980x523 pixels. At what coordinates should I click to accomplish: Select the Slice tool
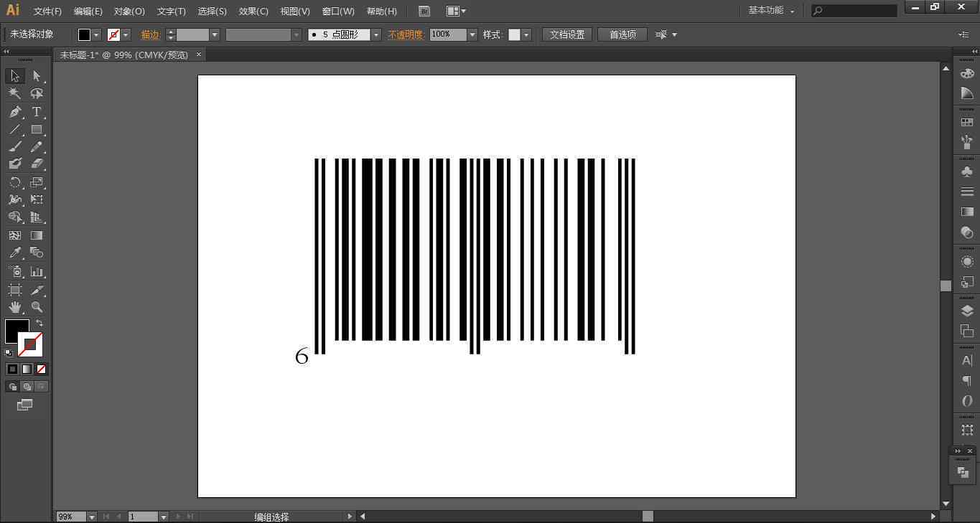(37, 290)
